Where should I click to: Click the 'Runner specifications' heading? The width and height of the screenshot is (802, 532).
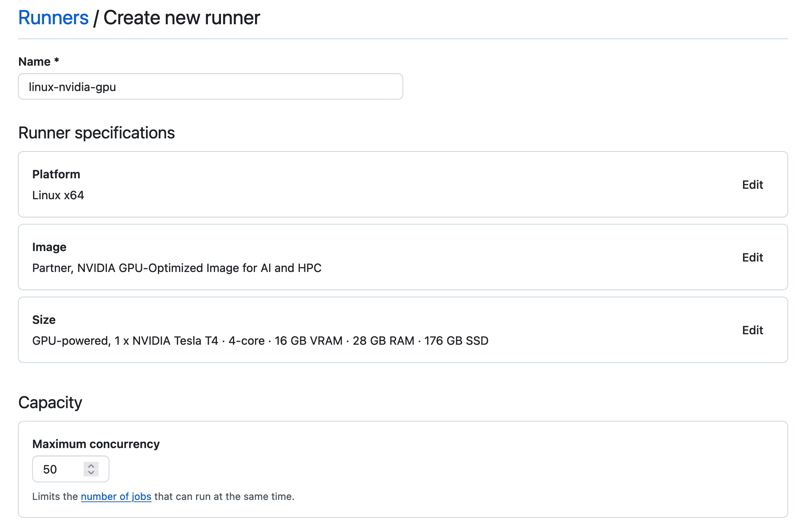[97, 133]
